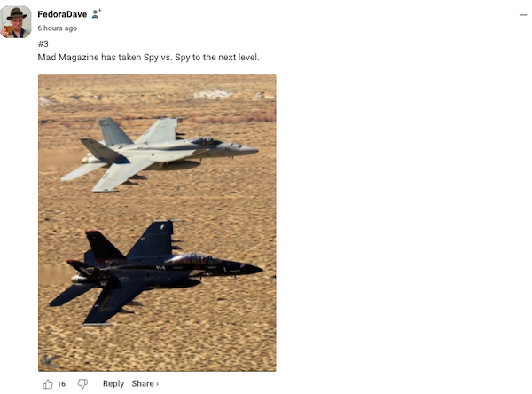Open FedoraDave's profile avatar picture
Viewport: 532px width, 394px height.
click(x=16, y=21)
